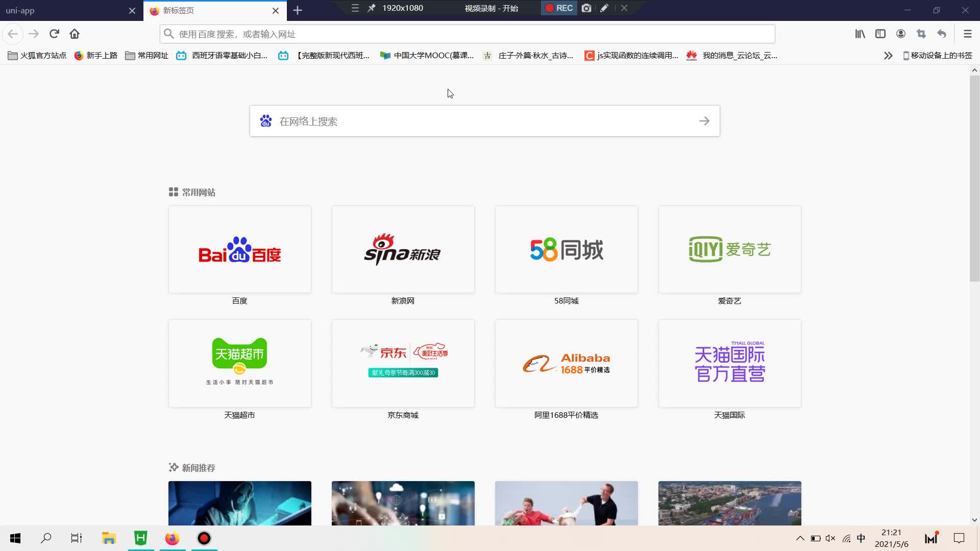980x551 pixels.
Task: Open the 中国大学MOOC bookmark
Action: tap(427, 56)
